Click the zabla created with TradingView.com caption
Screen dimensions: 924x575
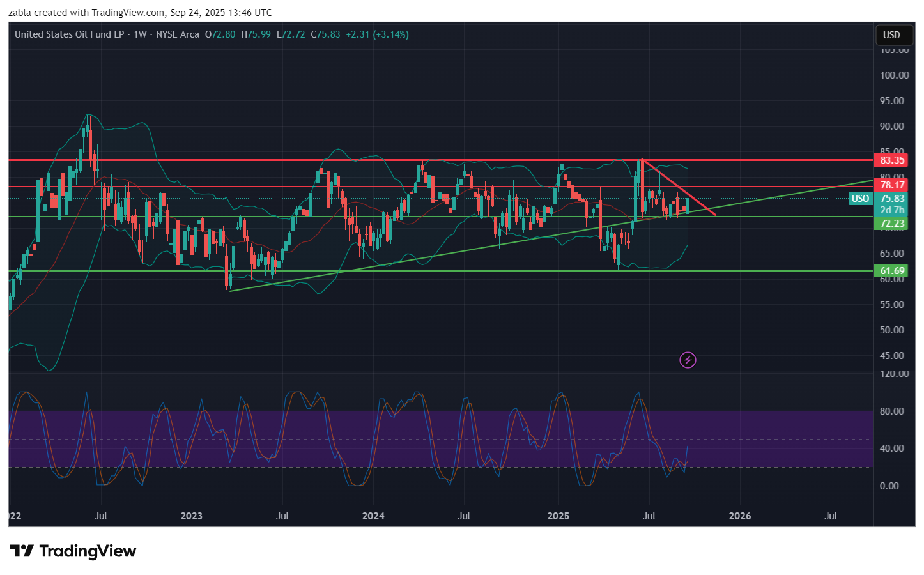140,13
